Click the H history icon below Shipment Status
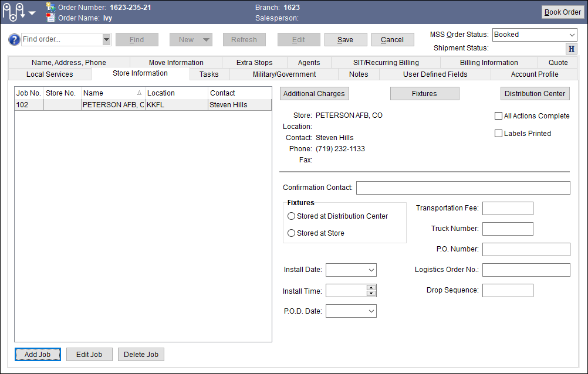The image size is (588, 374). point(570,49)
